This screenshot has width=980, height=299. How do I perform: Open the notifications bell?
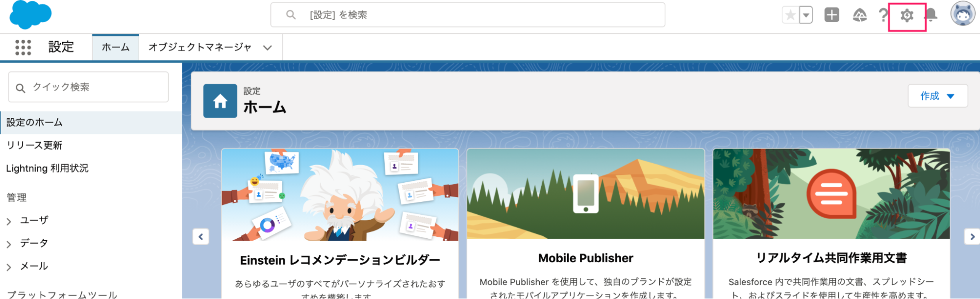click(931, 15)
